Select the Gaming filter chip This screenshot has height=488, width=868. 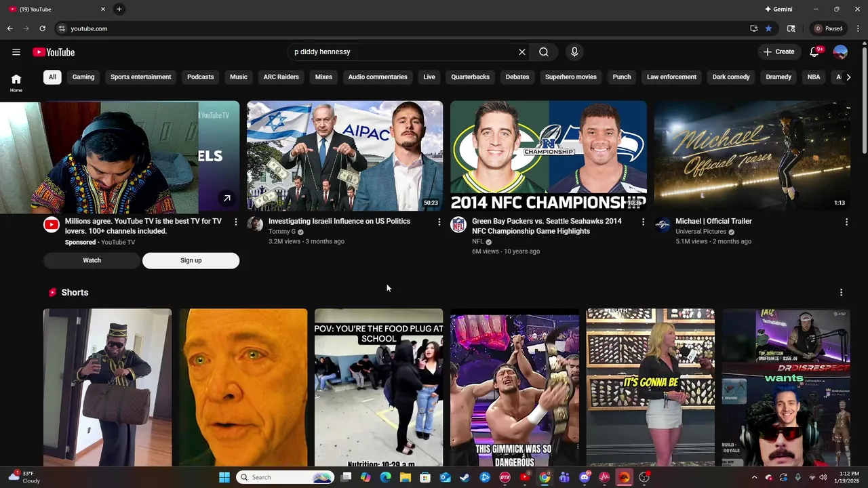pos(83,77)
